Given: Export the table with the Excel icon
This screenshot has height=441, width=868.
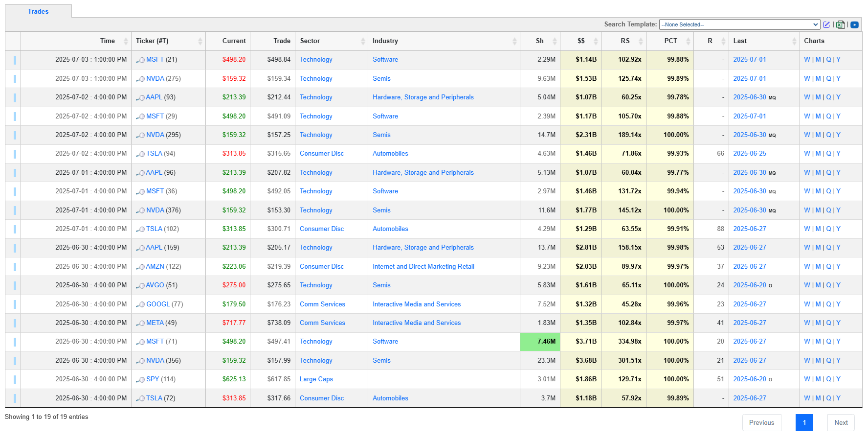Looking at the screenshot, I should (841, 24).
